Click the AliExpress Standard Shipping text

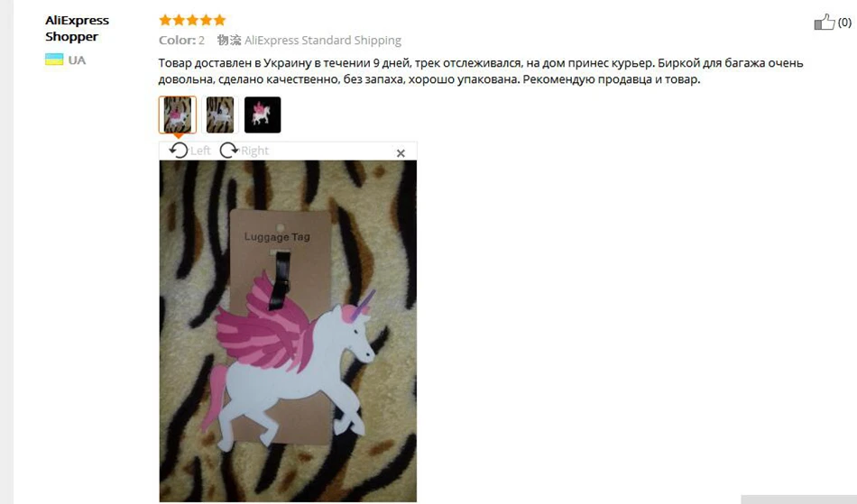[322, 41]
